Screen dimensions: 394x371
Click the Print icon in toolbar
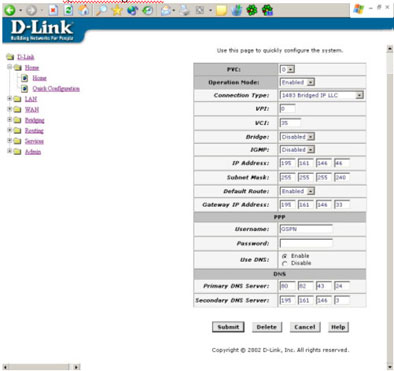tap(184, 11)
